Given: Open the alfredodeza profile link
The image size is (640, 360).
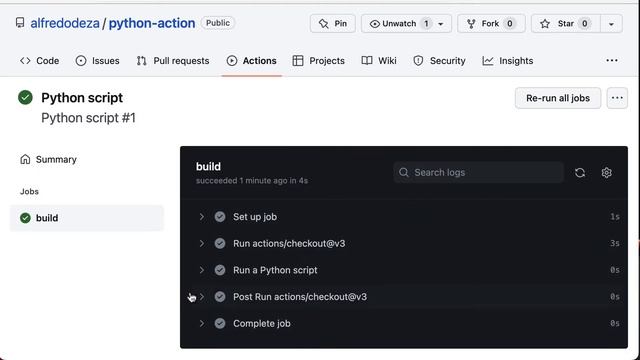Looking at the screenshot, I should click(x=65, y=23).
